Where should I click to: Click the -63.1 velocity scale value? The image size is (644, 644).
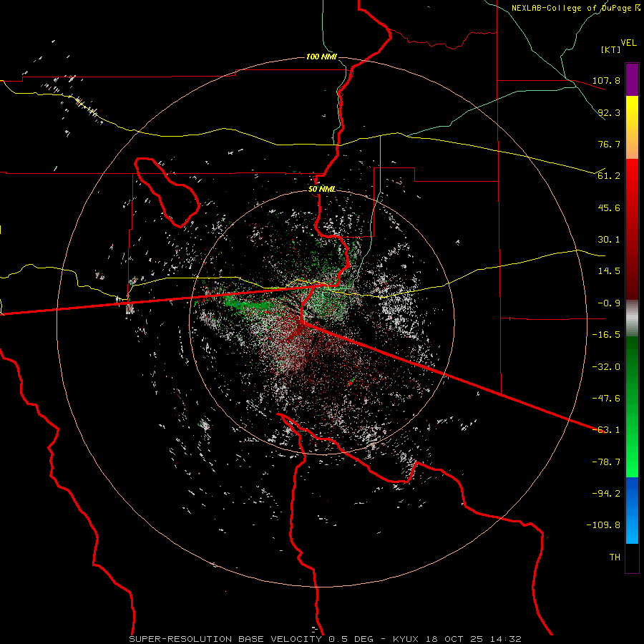coord(606,430)
